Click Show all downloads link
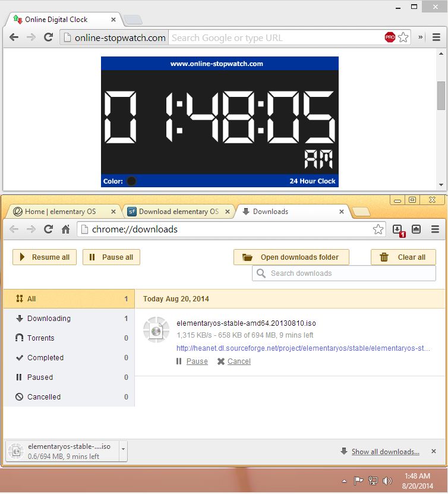Screen dimensions: 448x494 click(x=386, y=451)
